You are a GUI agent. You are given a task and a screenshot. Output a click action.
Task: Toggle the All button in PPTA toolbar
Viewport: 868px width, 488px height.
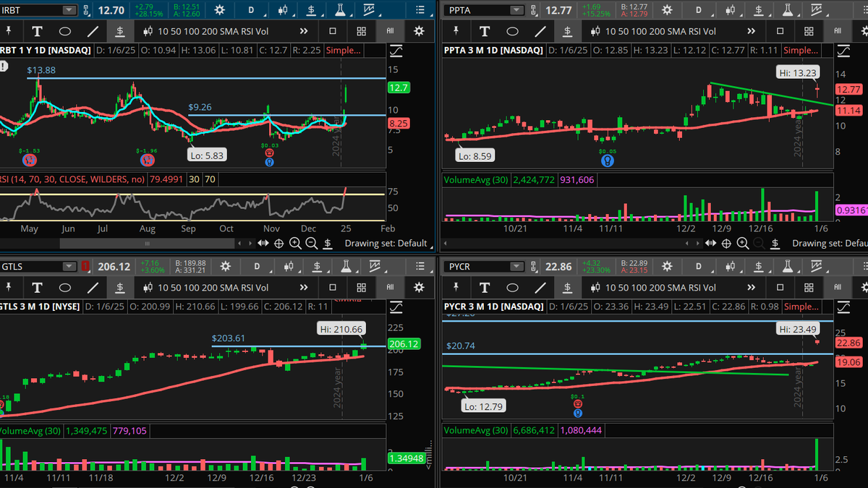click(838, 31)
